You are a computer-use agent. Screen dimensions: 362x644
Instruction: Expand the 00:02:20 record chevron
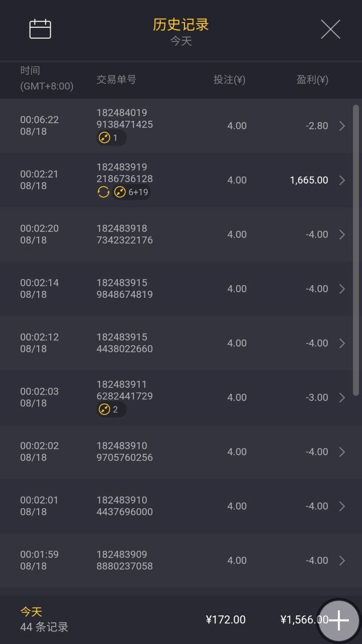point(342,234)
